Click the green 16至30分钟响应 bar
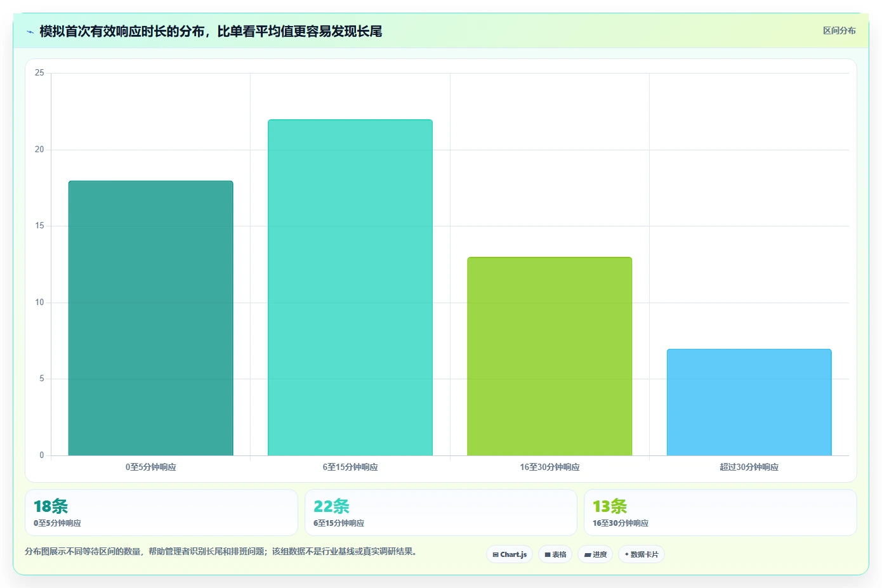Image resolution: width=882 pixels, height=588 pixels. 550,356
